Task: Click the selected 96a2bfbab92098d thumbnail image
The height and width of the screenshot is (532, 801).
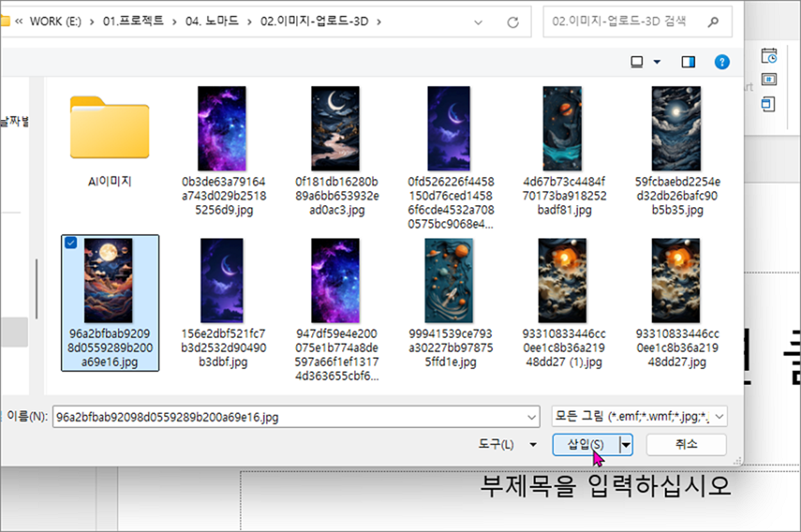Action: pyautogui.click(x=108, y=280)
